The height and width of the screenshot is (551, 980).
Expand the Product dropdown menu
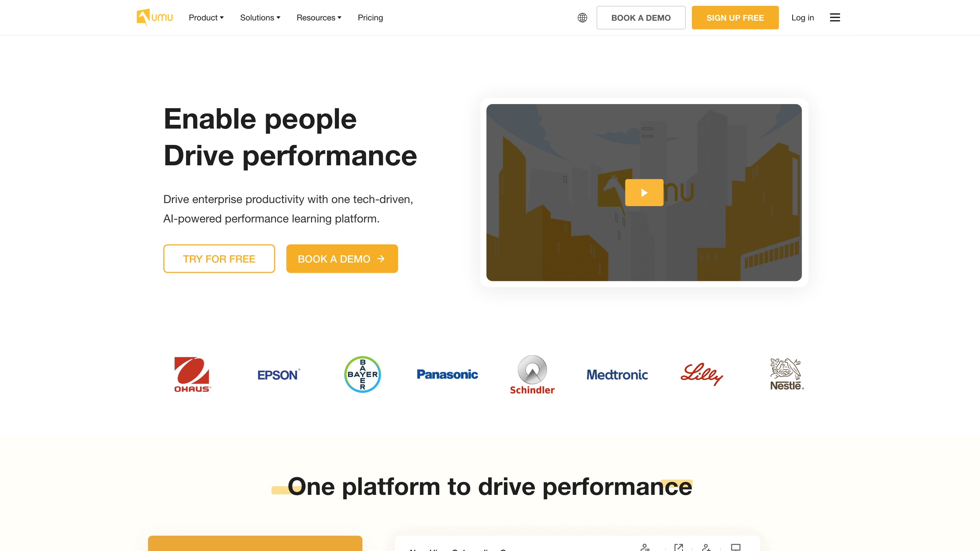206,17
